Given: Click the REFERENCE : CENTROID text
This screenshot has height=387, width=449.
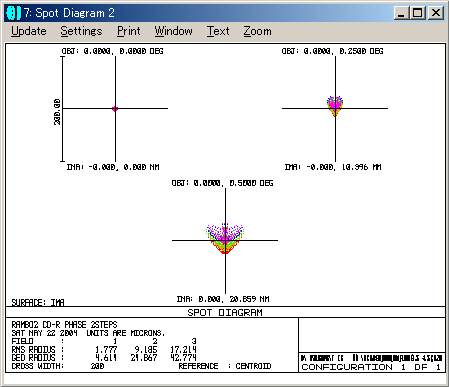Looking at the screenshot, I should coord(225,366).
